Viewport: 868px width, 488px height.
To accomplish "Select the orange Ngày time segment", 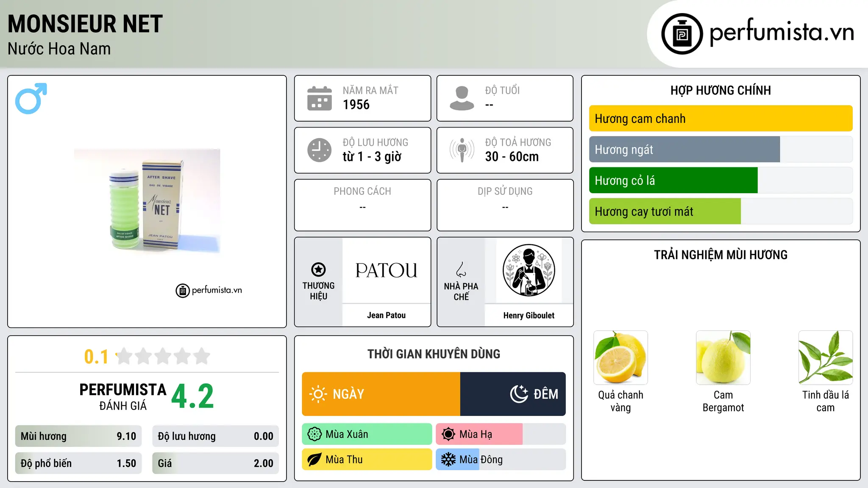I will point(381,394).
